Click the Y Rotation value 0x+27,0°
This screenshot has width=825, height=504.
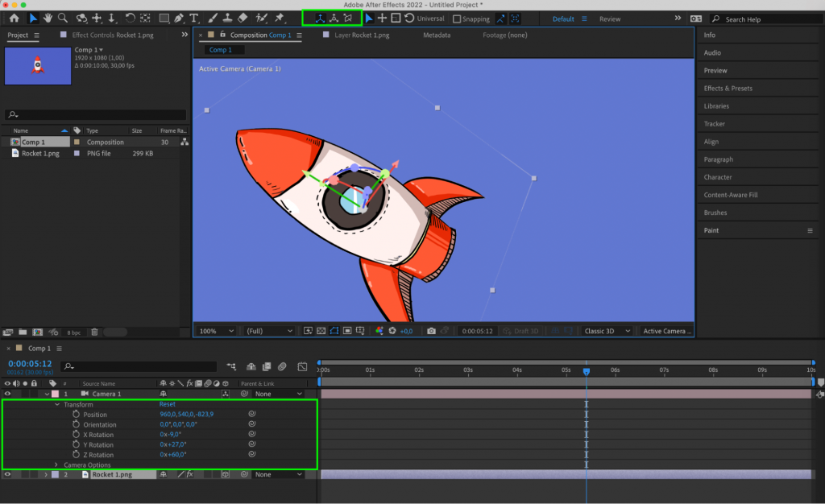172,444
